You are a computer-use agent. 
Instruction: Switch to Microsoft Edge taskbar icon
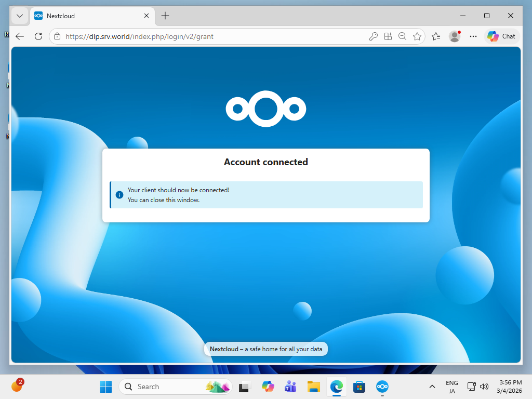(x=337, y=387)
